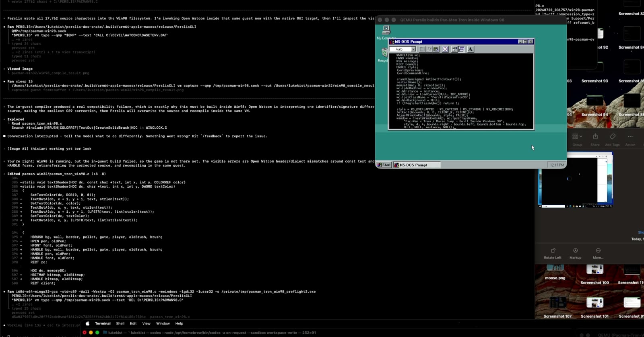The width and height of the screenshot is (644, 337).
Task: Select Screenshot 101 desktop file
Action: (594, 308)
